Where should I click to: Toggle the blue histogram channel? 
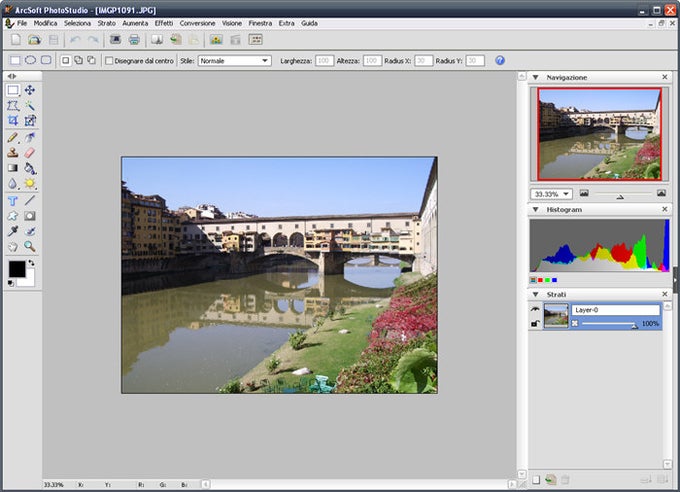(554, 280)
